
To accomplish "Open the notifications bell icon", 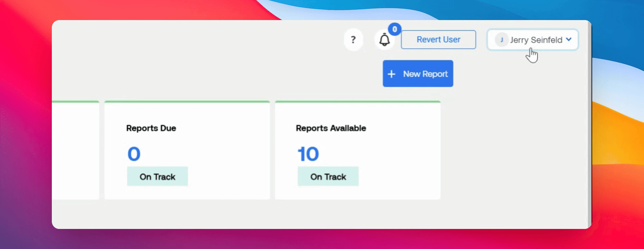I will [384, 40].
